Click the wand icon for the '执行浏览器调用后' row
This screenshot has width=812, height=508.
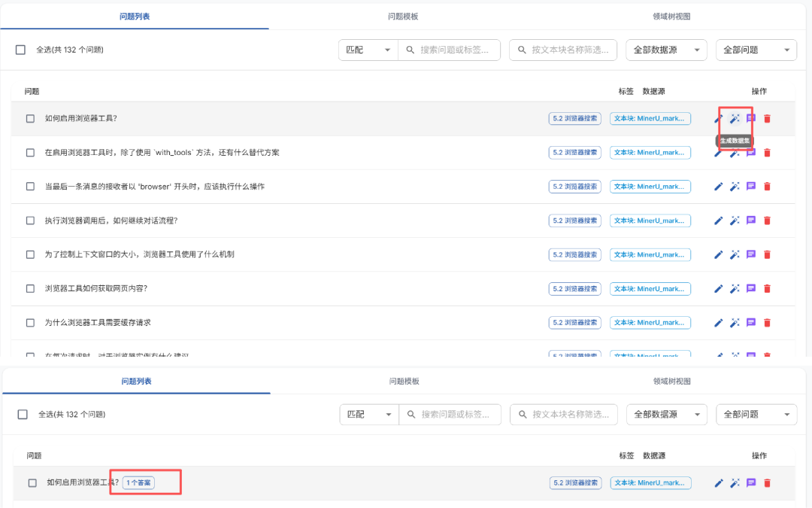click(x=735, y=221)
